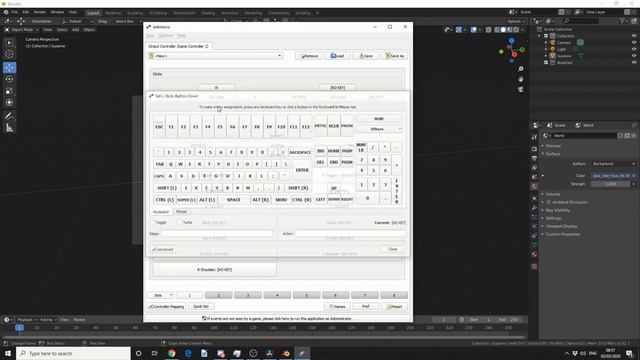This screenshot has width=640, height=360.
Task: Activate the Select Box tool icon
Action: pyautogui.click(x=9, y=43)
